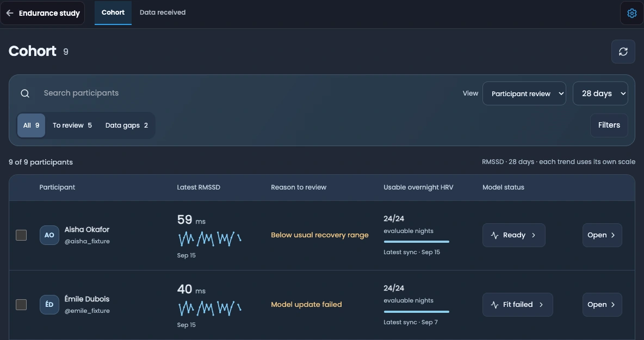
Task: Expand Aisha Okafor's Ready model status
Action: (514, 235)
